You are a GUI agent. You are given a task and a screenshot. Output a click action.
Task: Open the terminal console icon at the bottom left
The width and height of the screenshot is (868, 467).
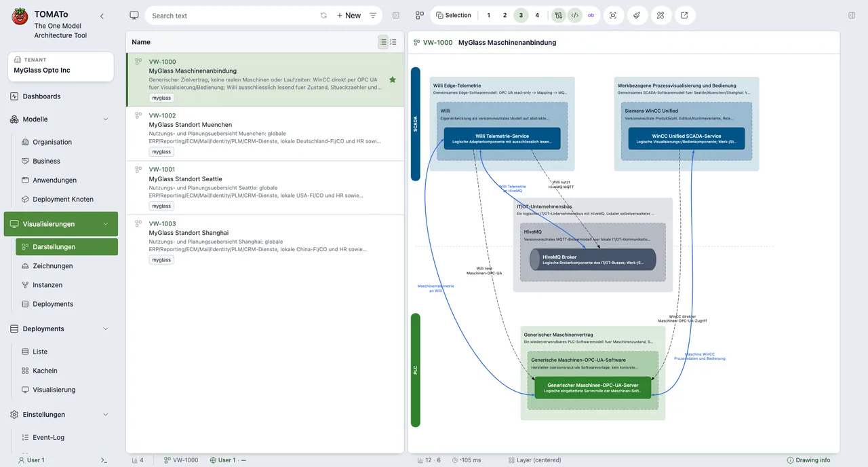click(x=104, y=460)
